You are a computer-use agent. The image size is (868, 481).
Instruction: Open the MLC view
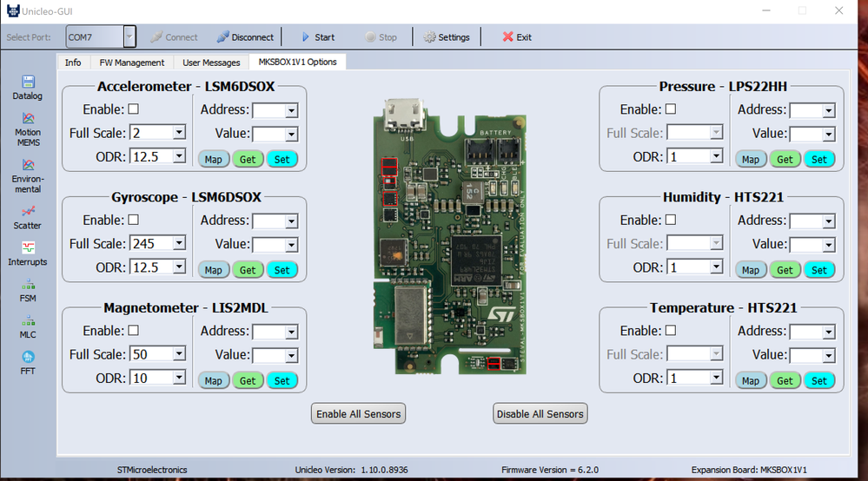(x=28, y=327)
